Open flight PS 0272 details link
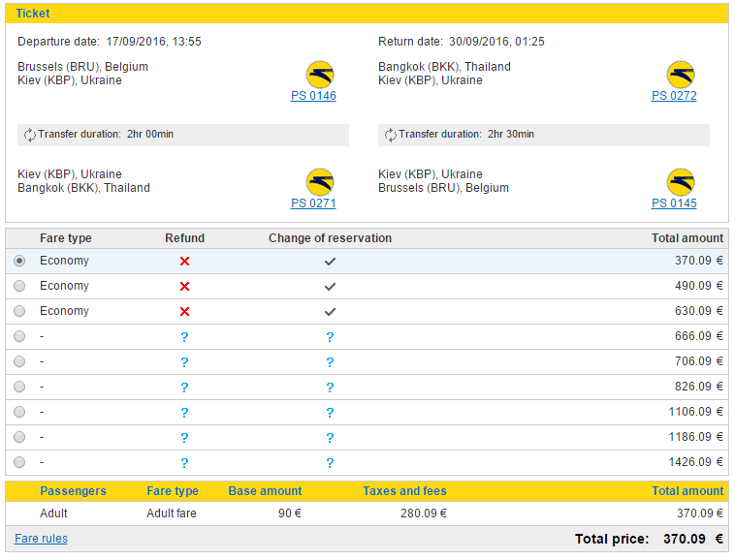This screenshot has height=560, width=735. pyautogui.click(x=674, y=96)
